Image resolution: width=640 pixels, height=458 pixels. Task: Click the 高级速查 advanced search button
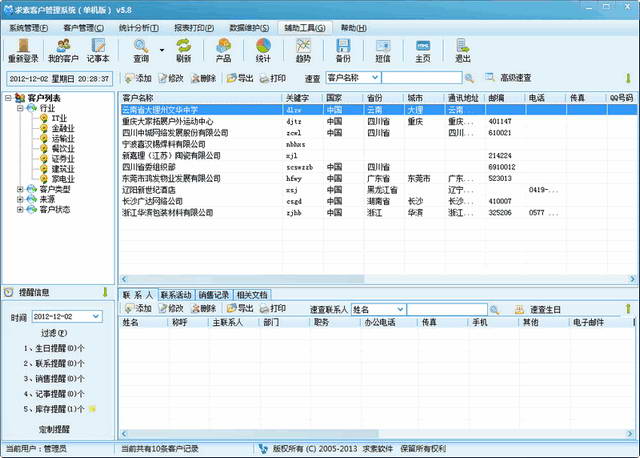point(515,78)
